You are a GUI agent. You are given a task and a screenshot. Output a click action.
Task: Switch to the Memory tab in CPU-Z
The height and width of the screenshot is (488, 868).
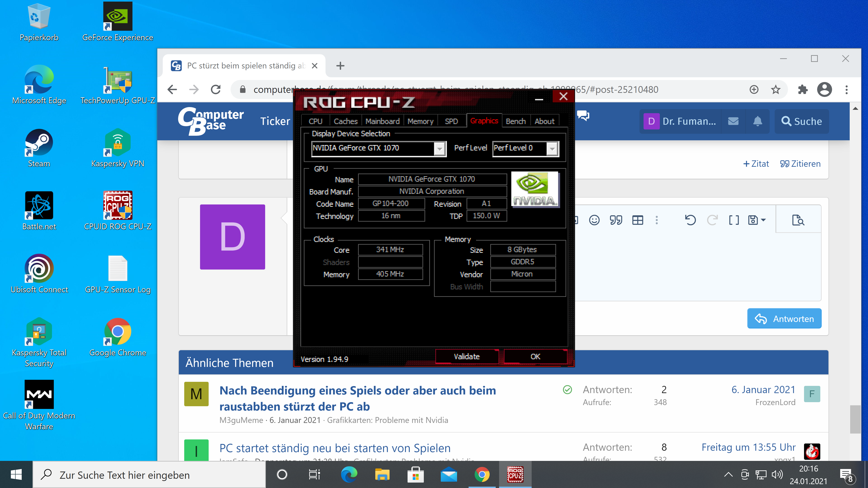pyautogui.click(x=420, y=121)
